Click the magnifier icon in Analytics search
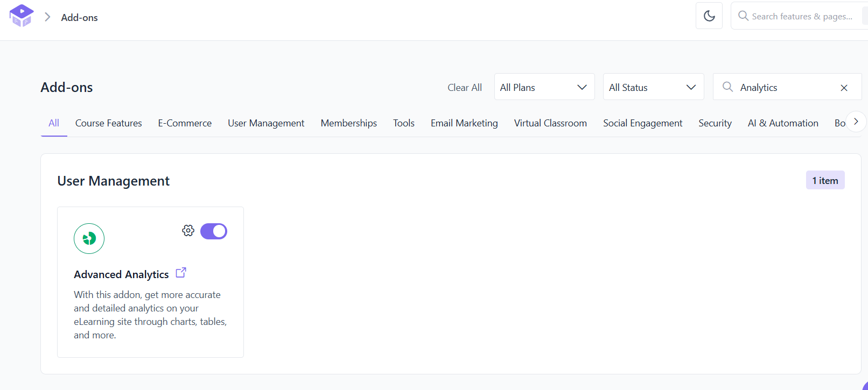The width and height of the screenshot is (868, 390). (x=727, y=87)
